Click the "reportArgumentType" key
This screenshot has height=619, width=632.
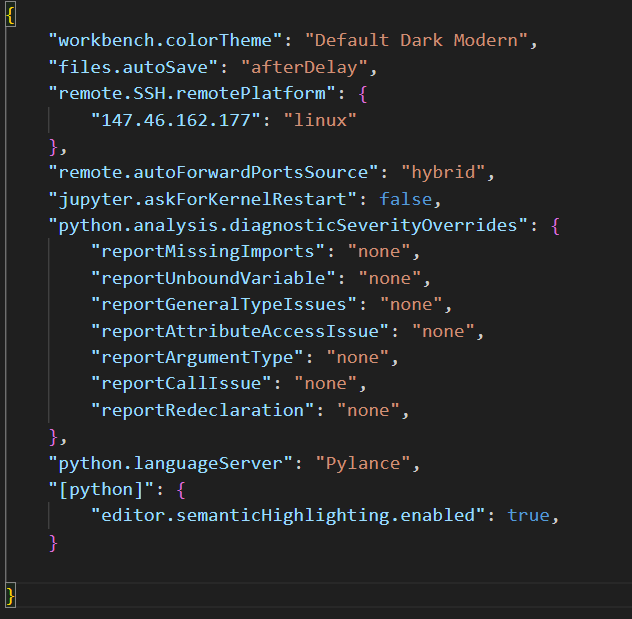(197, 357)
